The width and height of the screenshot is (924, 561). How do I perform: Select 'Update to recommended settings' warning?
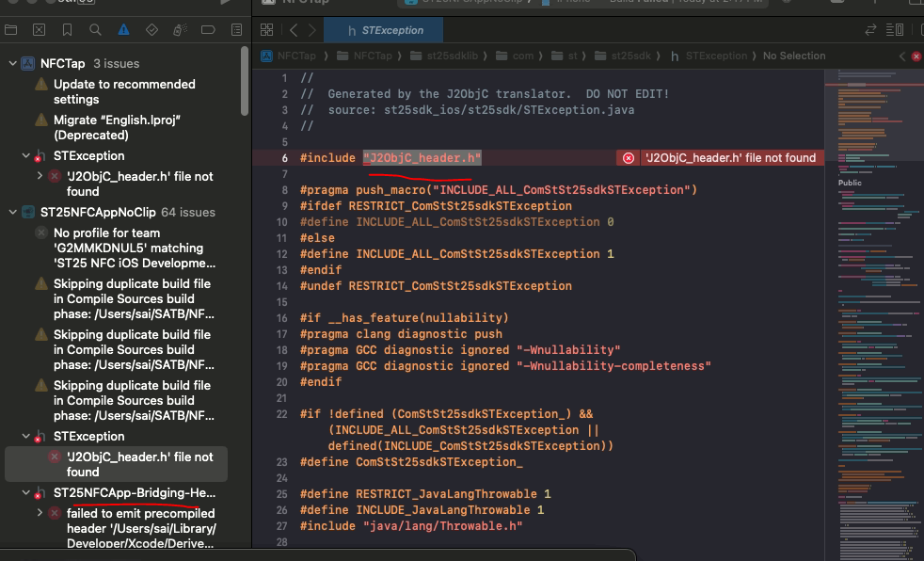tap(124, 91)
